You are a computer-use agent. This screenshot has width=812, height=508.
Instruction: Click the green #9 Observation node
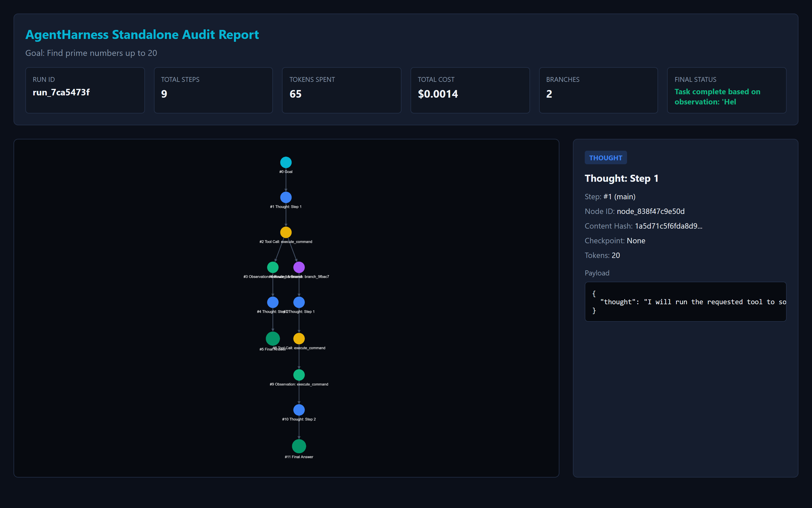click(x=299, y=375)
